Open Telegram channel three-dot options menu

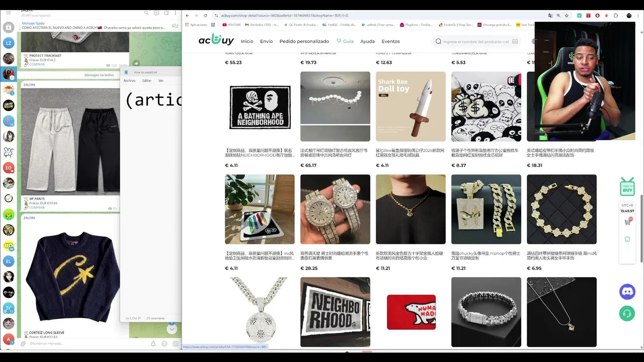point(176,13)
